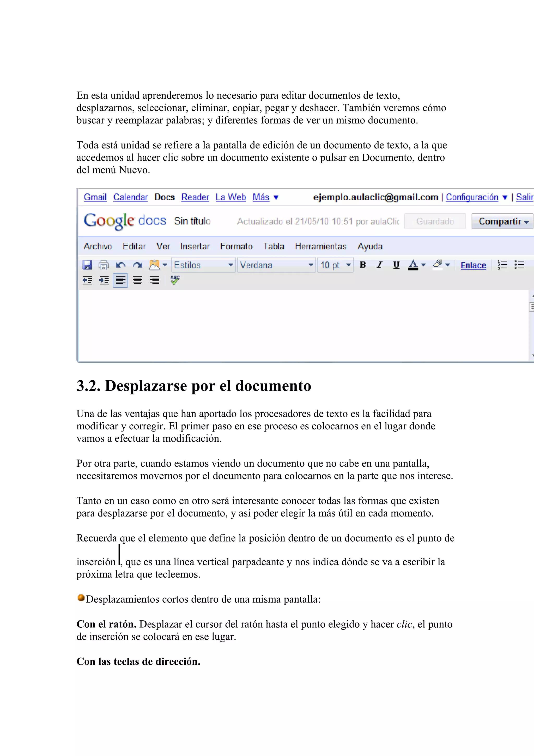This screenshot has width=534, height=756.
Task: Click the Redo arrow icon
Action: click(x=137, y=265)
